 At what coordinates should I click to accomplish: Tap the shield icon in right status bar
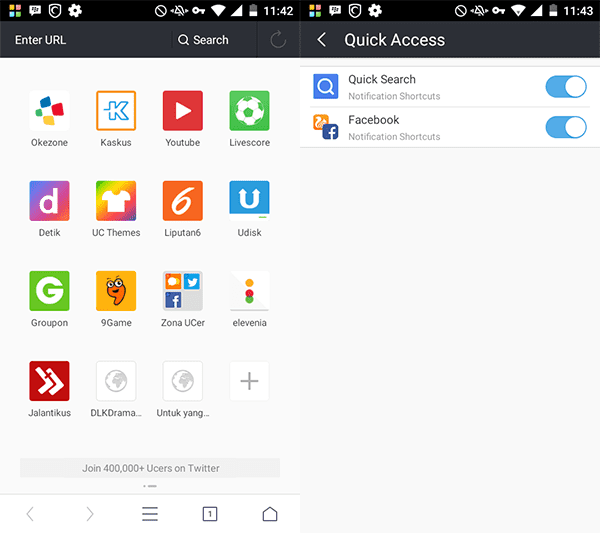[355, 11]
